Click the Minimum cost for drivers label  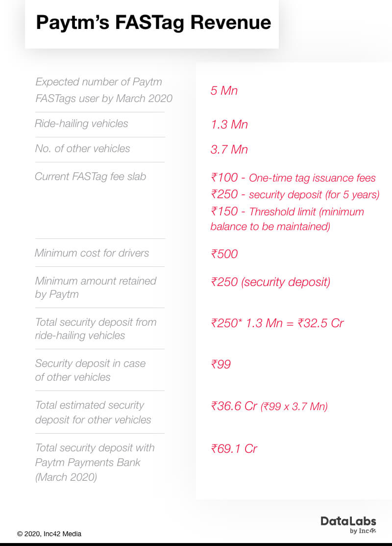click(x=92, y=253)
